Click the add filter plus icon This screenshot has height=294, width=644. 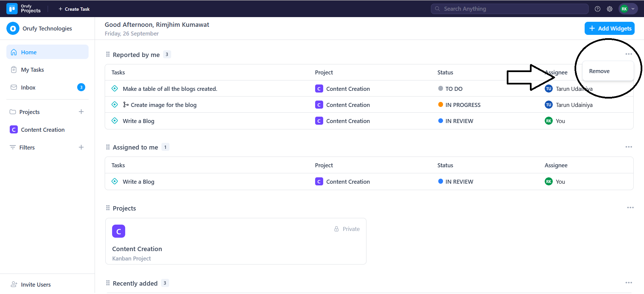pos(81,147)
